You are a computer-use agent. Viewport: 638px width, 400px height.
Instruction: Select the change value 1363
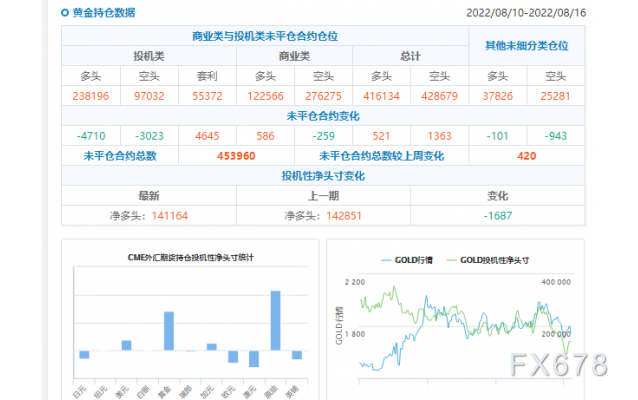tap(439, 136)
